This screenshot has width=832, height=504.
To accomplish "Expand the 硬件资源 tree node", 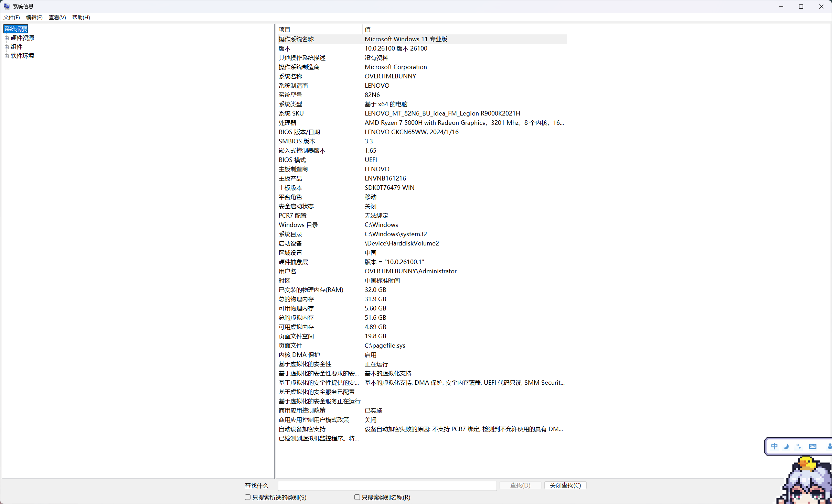I will [x=7, y=38].
